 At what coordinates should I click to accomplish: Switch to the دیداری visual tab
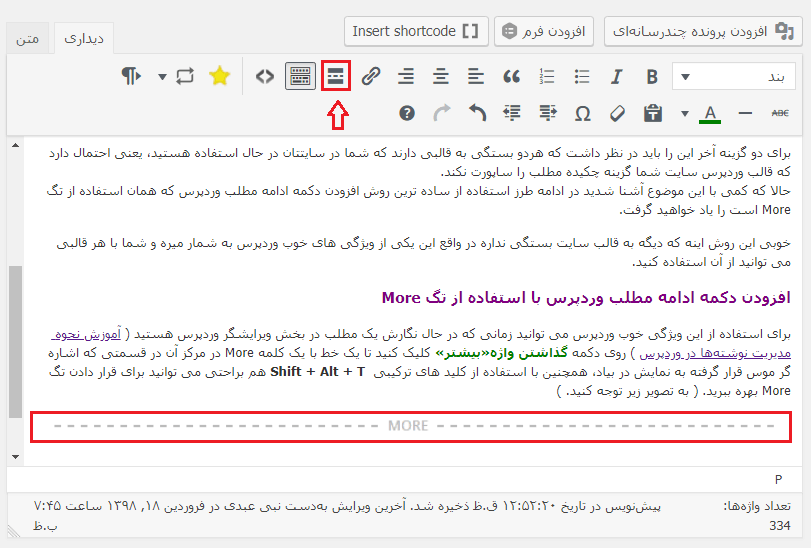83,39
